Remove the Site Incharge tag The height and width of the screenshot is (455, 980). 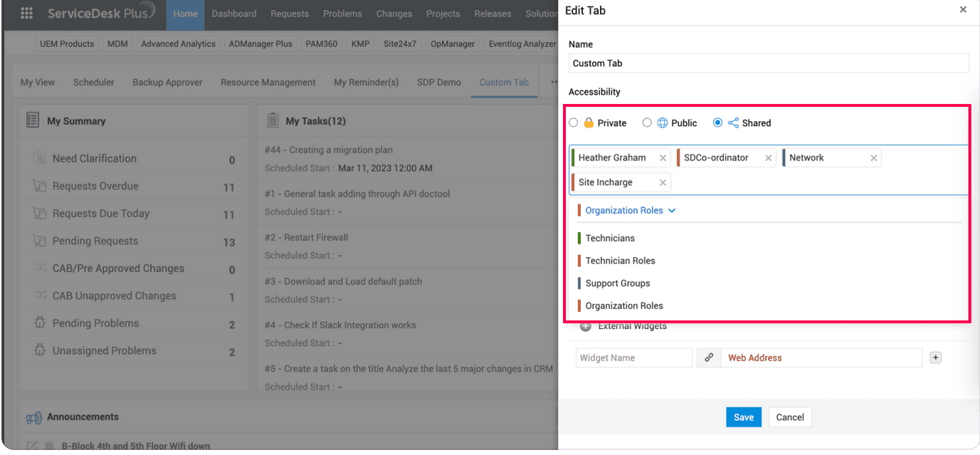point(663,183)
